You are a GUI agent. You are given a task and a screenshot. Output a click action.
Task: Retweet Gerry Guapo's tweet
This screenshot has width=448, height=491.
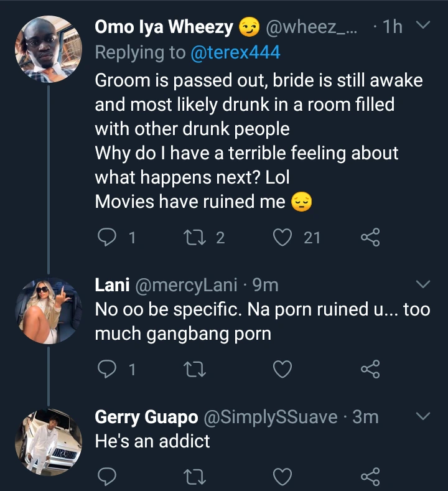click(196, 477)
